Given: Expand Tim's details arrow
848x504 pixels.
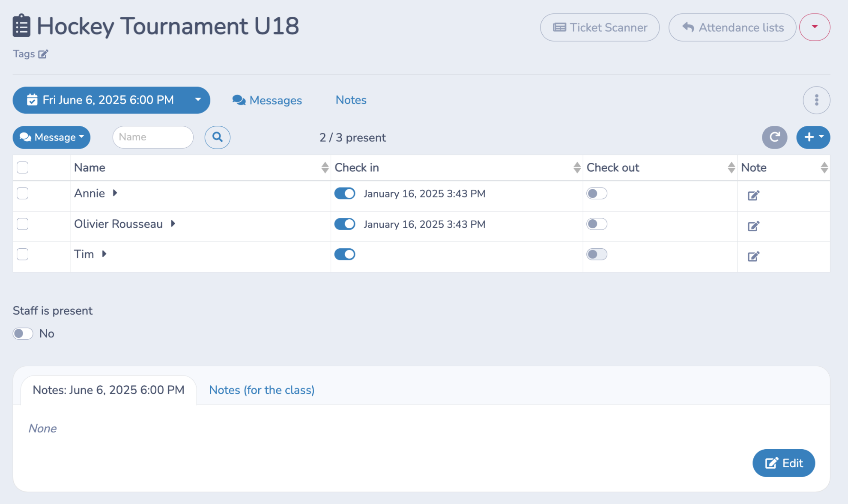Looking at the screenshot, I should [x=104, y=254].
